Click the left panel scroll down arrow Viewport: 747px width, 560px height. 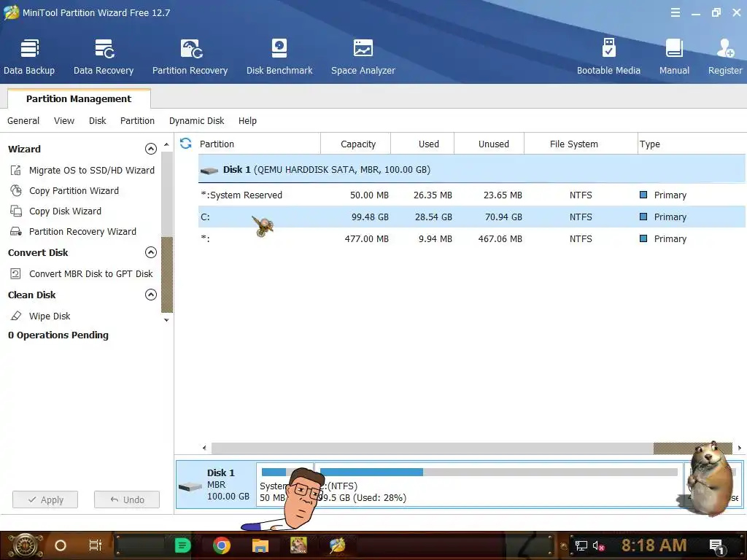[x=166, y=320]
